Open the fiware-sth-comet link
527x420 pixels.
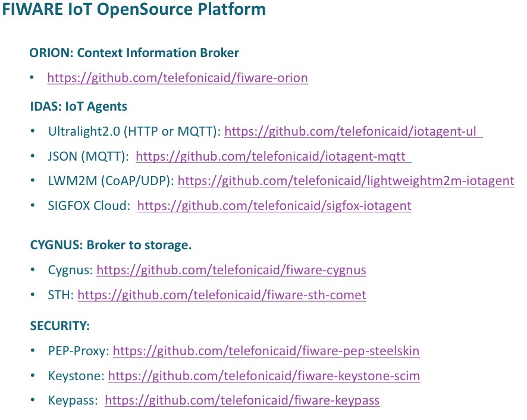click(x=222, y=295)
